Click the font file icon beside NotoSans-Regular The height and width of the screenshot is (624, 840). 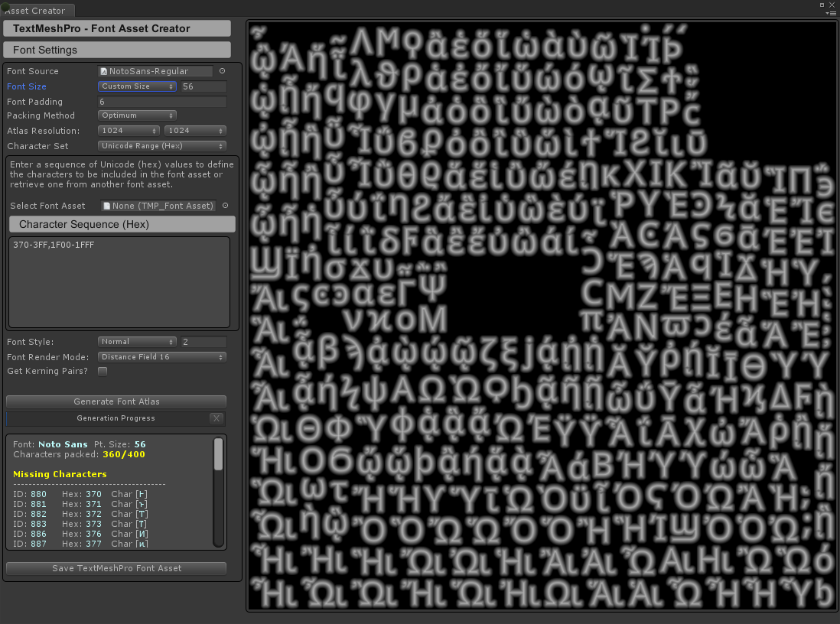[104, 70]
